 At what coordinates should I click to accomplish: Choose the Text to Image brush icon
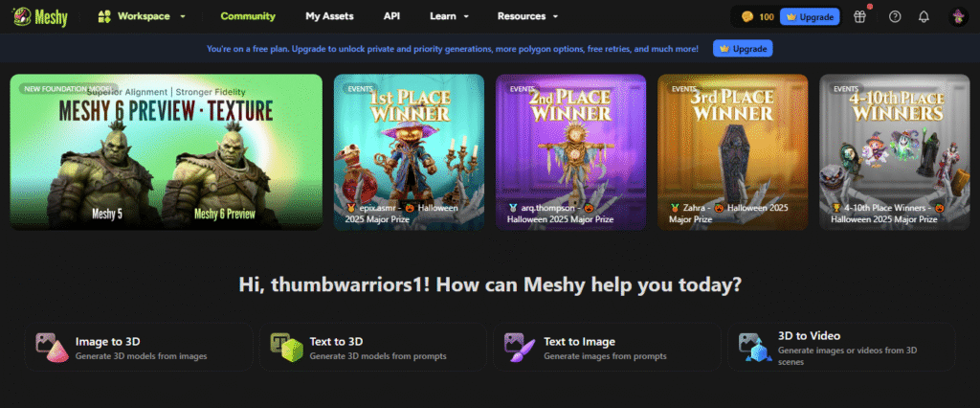pyautogui.click(x=519, y=347)
